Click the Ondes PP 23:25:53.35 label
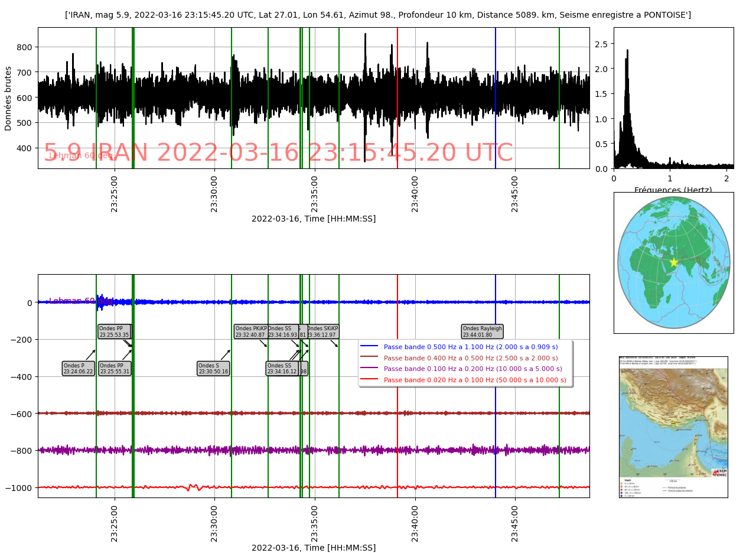 click(114, 331)
